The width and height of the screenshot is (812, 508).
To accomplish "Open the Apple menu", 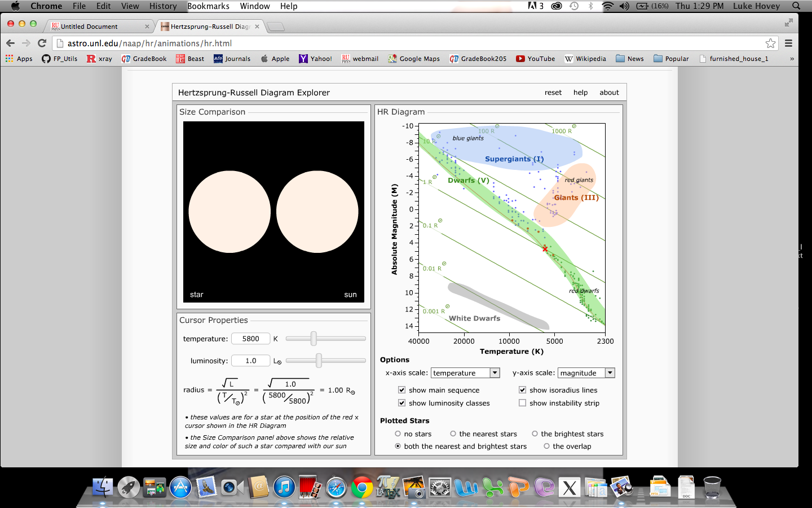I will (x=15, y=6).
